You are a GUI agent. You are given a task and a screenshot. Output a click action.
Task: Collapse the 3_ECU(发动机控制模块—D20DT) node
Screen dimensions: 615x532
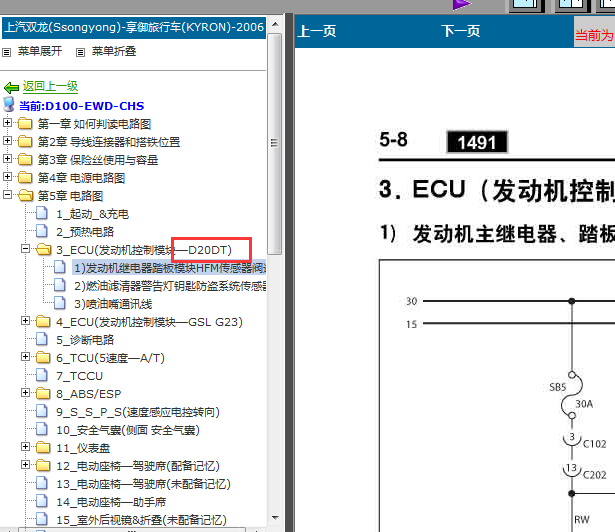pos(25,248)
